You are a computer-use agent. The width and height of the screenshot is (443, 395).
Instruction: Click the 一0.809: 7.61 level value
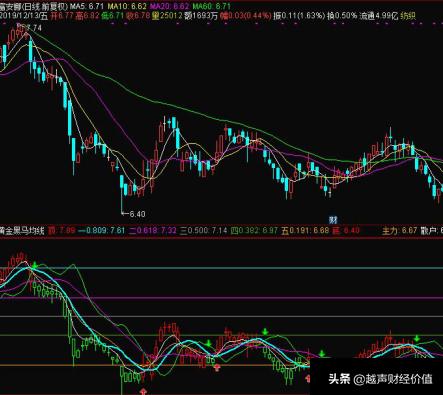101,231
